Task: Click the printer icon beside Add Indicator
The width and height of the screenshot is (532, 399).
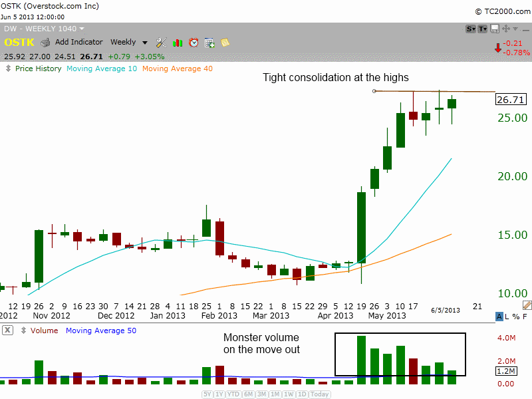Action: pyautogui.click(x=45, y=43)
